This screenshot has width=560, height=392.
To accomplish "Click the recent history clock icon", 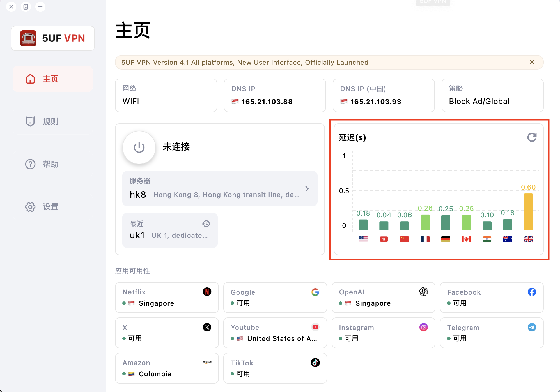I will click(206, 224).
